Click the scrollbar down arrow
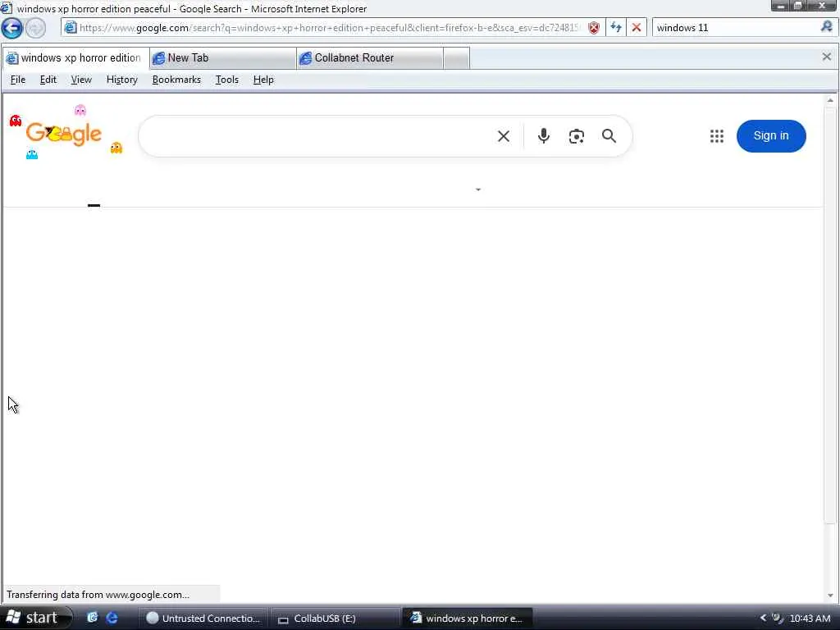Viewport: 840px width, 630px height. point(830,596)
